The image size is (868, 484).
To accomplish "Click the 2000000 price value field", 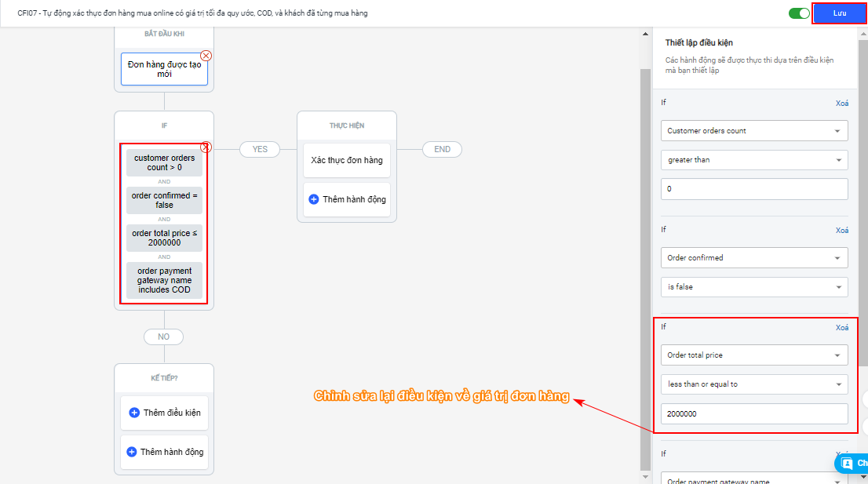I will click(x=754, y=413).
